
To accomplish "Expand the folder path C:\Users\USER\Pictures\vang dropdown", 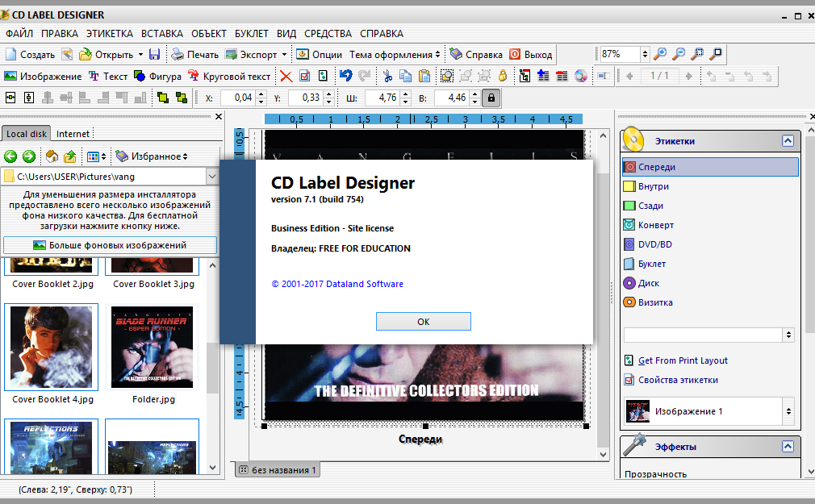I will [x=212, y=177].
